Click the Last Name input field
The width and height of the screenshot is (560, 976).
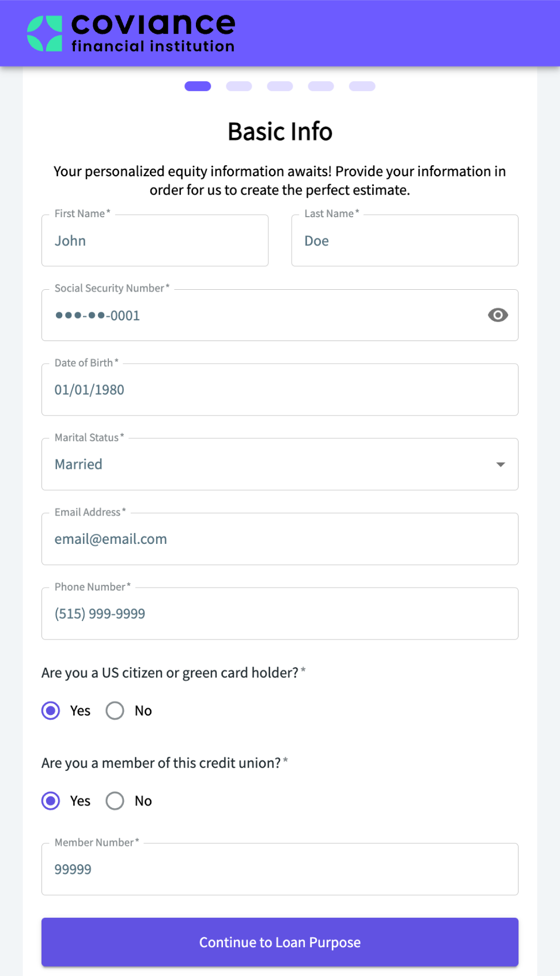404,241
